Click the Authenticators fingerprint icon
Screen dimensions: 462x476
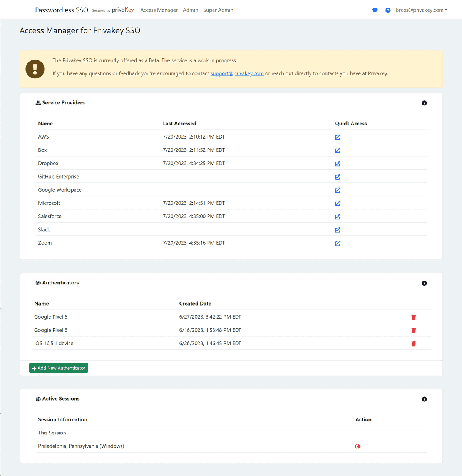(38, 283)
